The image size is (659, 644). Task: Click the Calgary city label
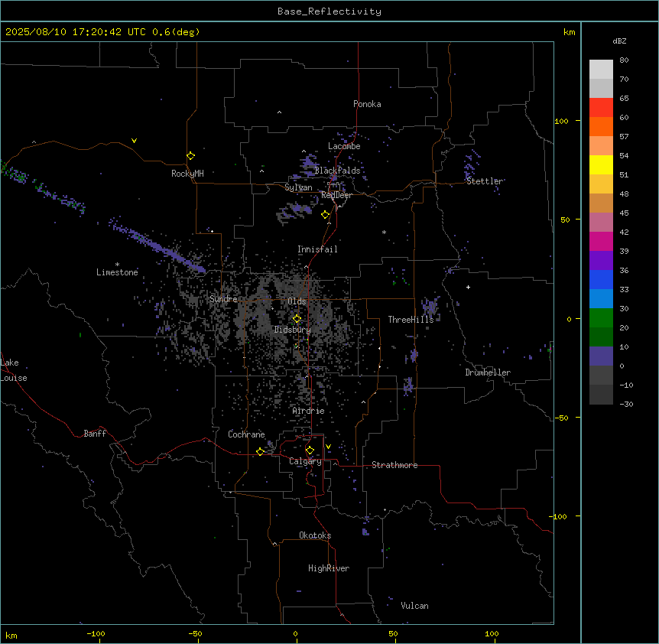(x=305, y=461)
